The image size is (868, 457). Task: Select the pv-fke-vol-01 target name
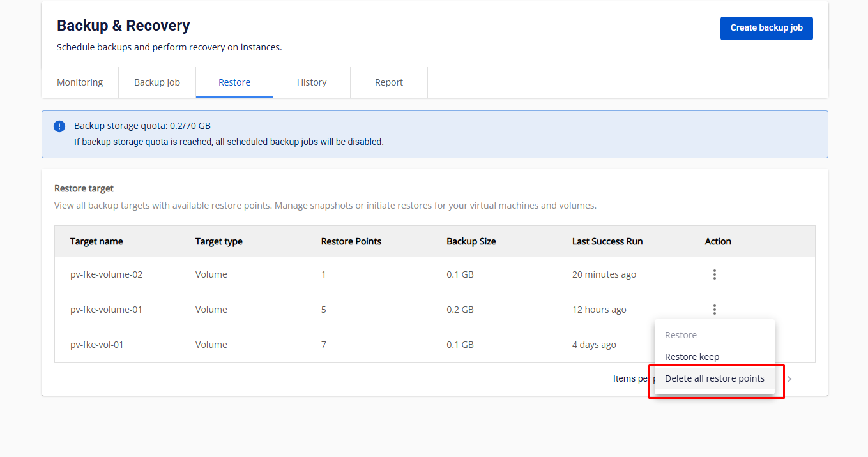coord(97,345)
